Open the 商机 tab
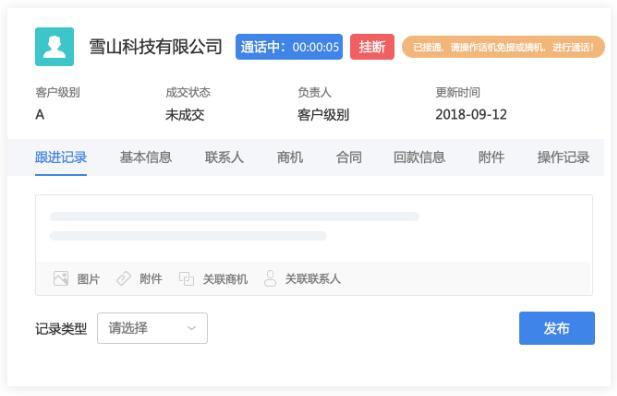This screenshot has height=396, width=617. coord(290,157)
